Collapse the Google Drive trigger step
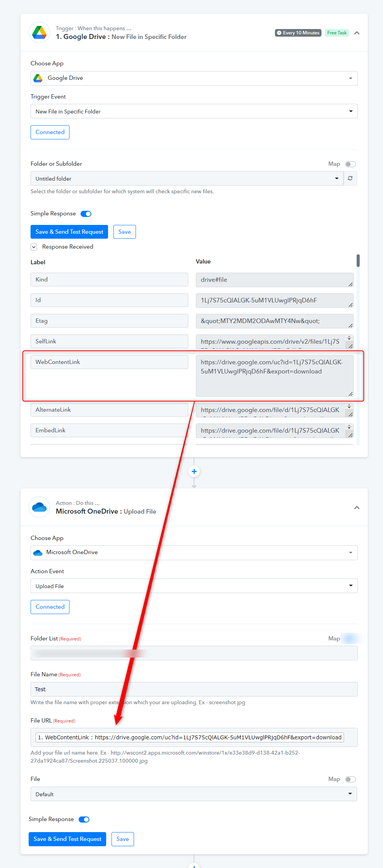This screenshot has height=868, width=383. point(357,33)
